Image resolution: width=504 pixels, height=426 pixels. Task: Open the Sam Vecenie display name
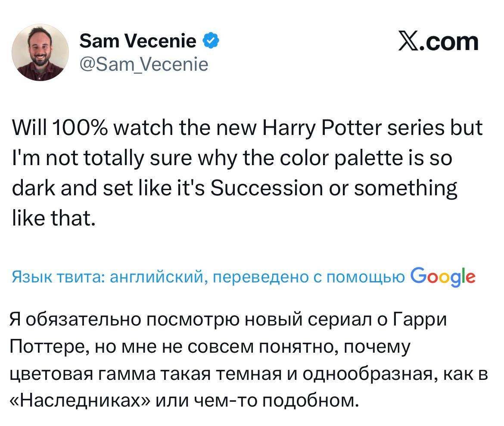click(x=138, y=41)
